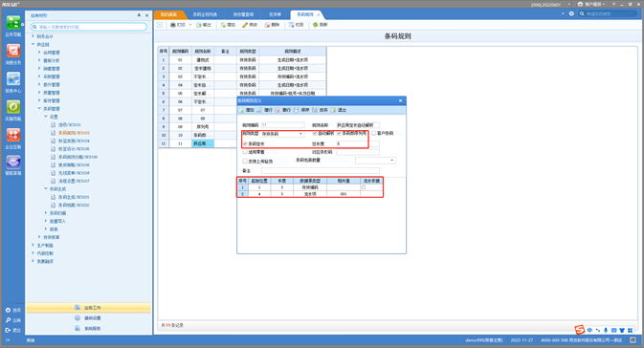
Task: Click the 输出 export toolbar icon
Action: click(x=199, y=25)
